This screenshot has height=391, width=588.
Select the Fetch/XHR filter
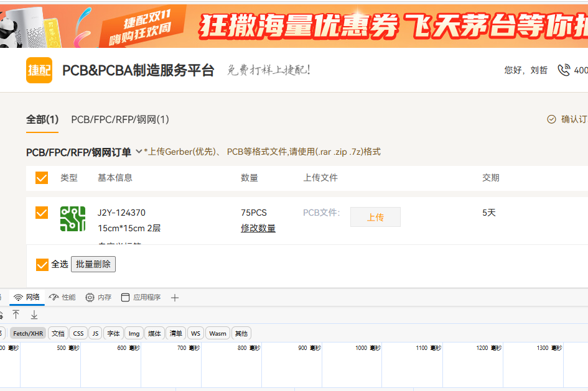(x=28, y=333)
